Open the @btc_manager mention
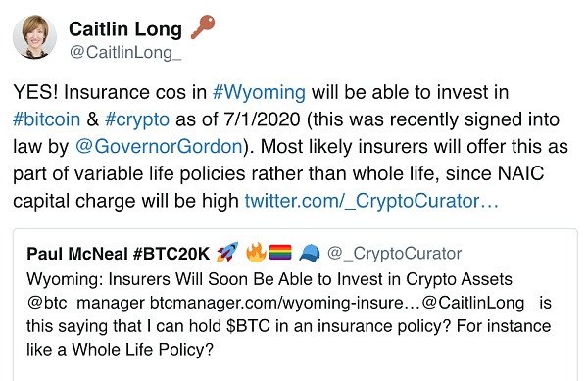Viewport: 588px width, 381px height. pos(85,303)
